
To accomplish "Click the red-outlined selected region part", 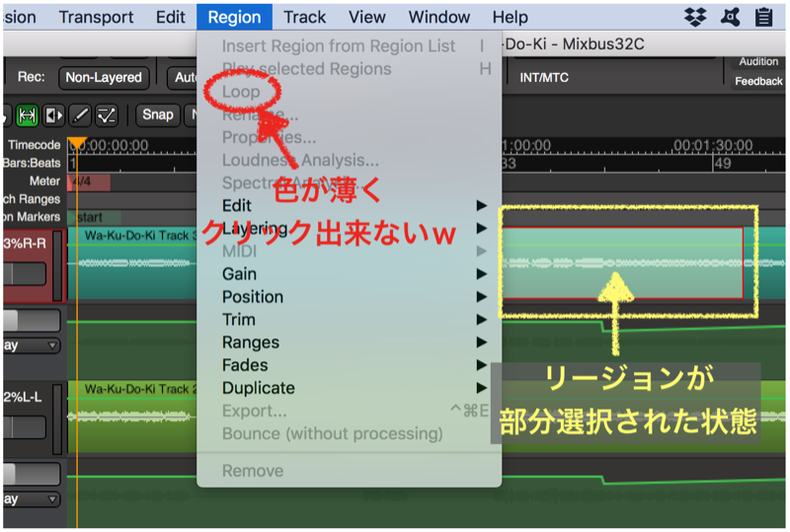I will point(622,263).
